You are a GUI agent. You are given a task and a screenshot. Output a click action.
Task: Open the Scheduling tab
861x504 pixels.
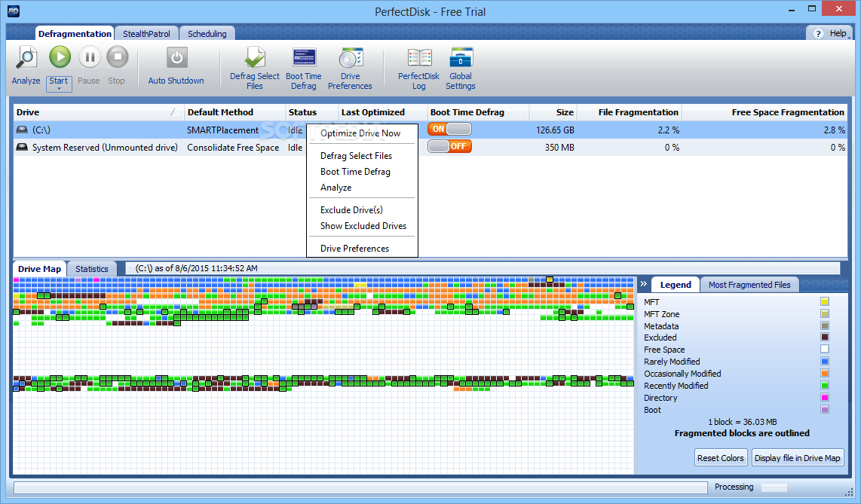(x=207, y=33)
